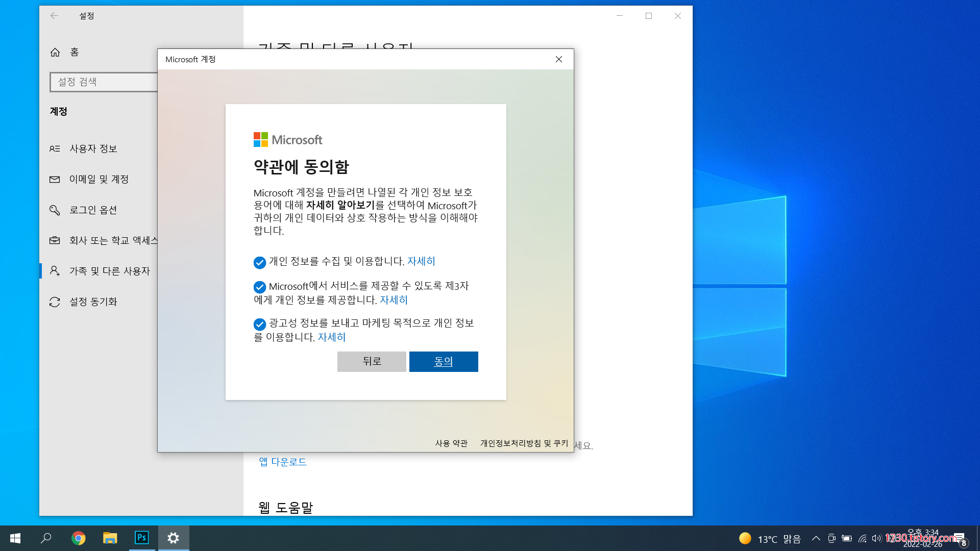Expand the hidden system tray icons chevron
Image resolution: width=980 pixels, height=551 pixels.
(816, 538)
